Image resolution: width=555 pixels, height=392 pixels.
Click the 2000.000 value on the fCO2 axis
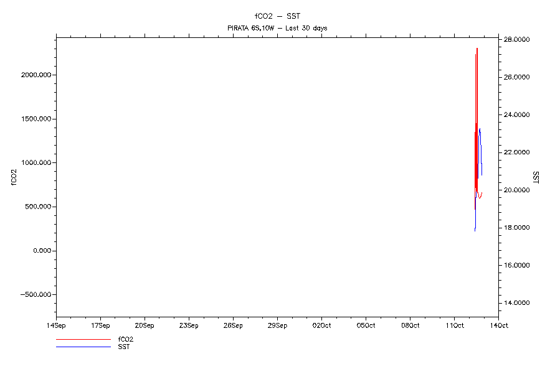click(x=36, y=75)
